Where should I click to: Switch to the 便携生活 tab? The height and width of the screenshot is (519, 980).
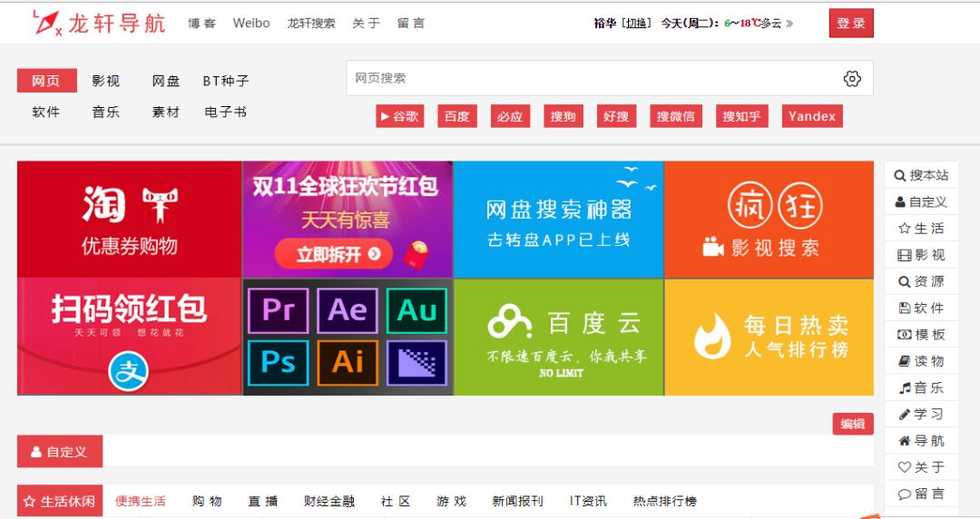(141, 501)
